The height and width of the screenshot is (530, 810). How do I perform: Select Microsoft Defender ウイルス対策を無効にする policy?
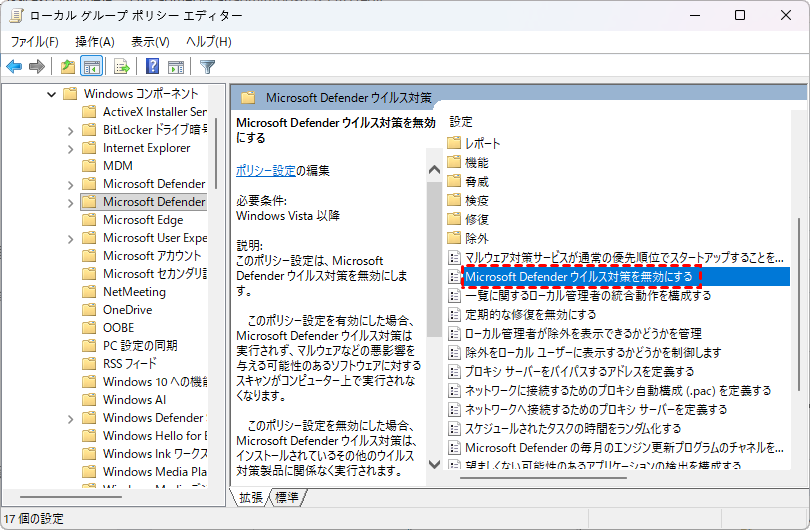580,276
